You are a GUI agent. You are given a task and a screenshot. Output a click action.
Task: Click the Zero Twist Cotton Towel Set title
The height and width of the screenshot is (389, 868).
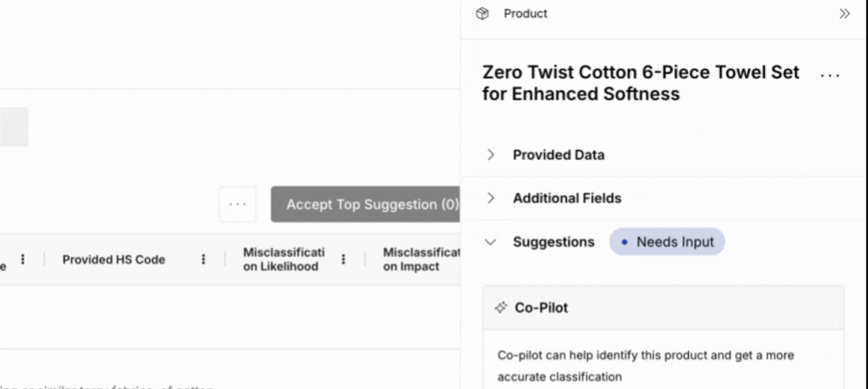tap(640, 83)
